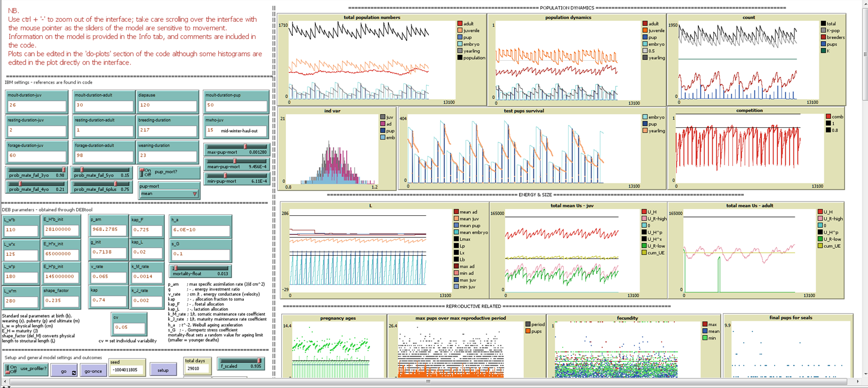Toggle the pup_mort? switch

click(146, 173)
